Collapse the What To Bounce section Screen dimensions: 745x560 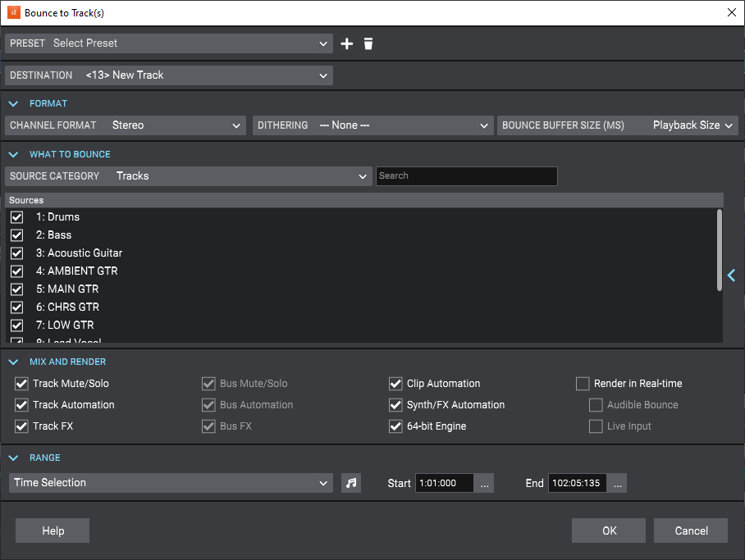(x=13, y=154)
